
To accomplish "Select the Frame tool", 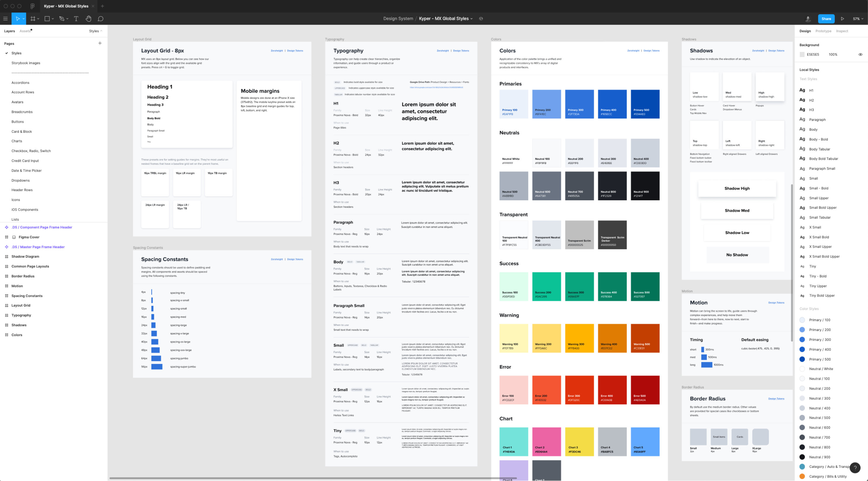I will coord(33,19).
